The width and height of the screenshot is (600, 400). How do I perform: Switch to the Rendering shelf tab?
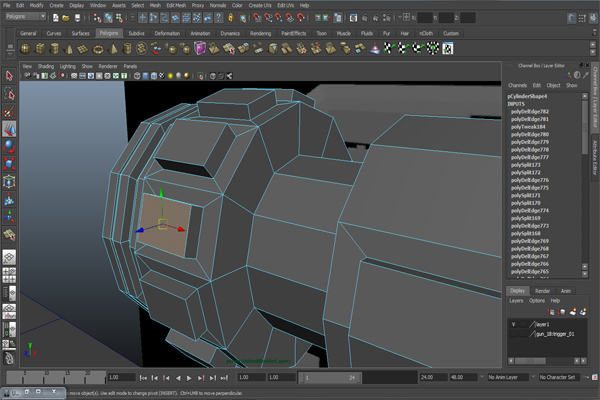pos(260,33)
